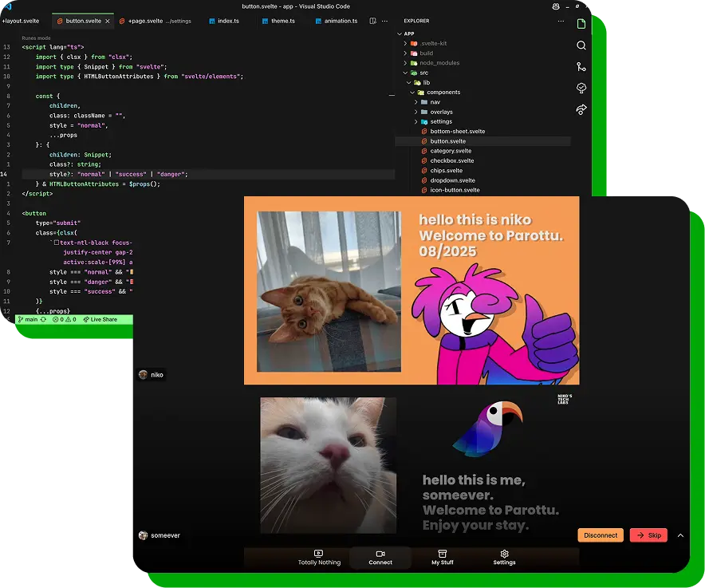Open Parottu Settings gear nav item
705x588 pixels.
coord(504,558)
